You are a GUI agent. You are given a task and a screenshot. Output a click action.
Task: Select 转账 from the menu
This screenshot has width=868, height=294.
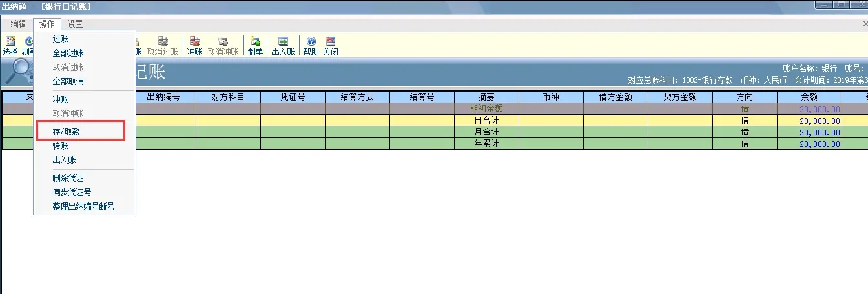pos(60,146)
